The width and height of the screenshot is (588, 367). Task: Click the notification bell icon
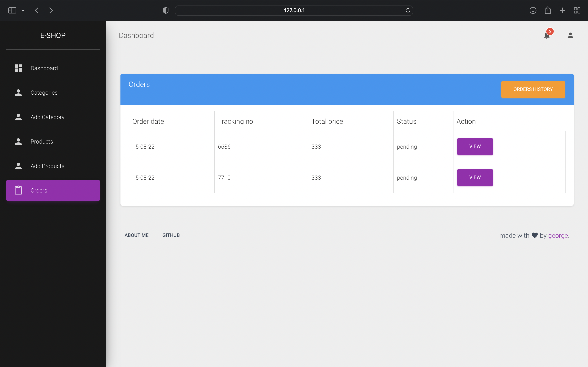pyautogui.click(x=546, y=36)
